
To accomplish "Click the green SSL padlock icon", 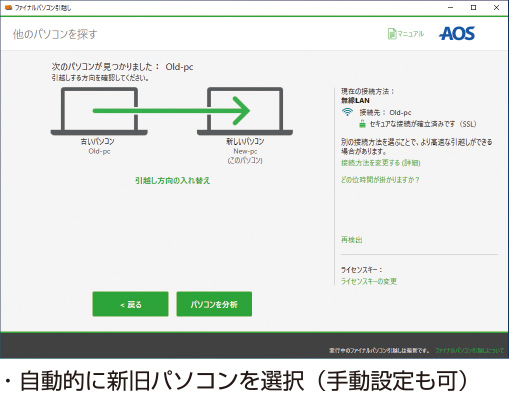I will pyautogui.click(x=362, y=124).
